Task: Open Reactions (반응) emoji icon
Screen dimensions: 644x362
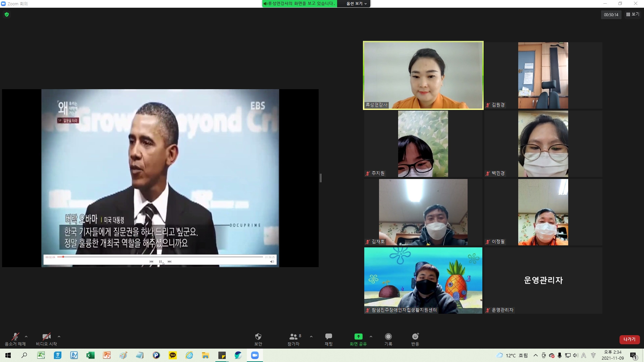Action: (x=415, y=337)
